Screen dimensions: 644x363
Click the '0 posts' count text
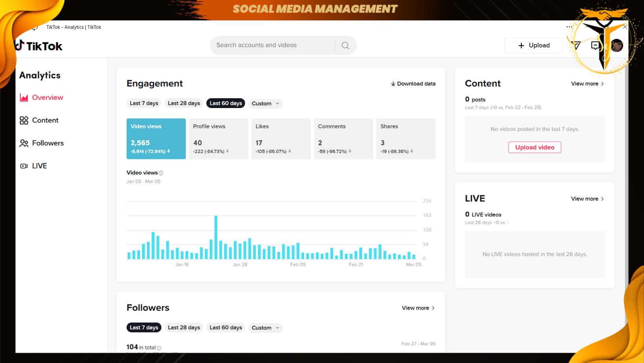coord(475,99)
